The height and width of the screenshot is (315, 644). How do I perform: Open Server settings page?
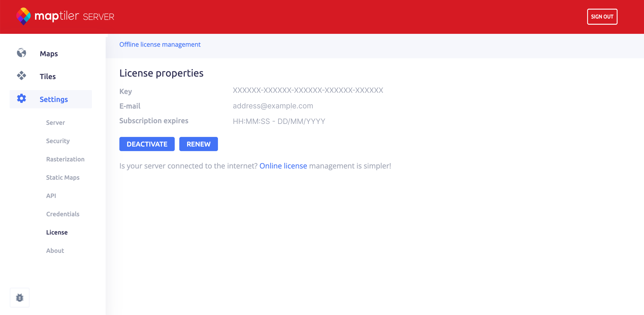pyautogui.click(x=55, y=123)
